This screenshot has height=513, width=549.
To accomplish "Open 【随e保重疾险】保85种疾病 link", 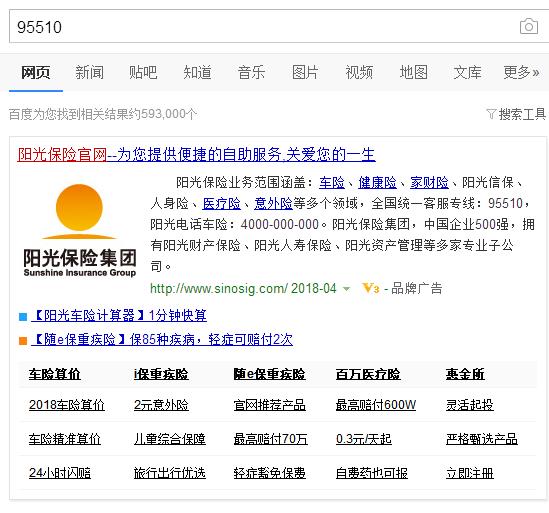I will coord(162,339).
